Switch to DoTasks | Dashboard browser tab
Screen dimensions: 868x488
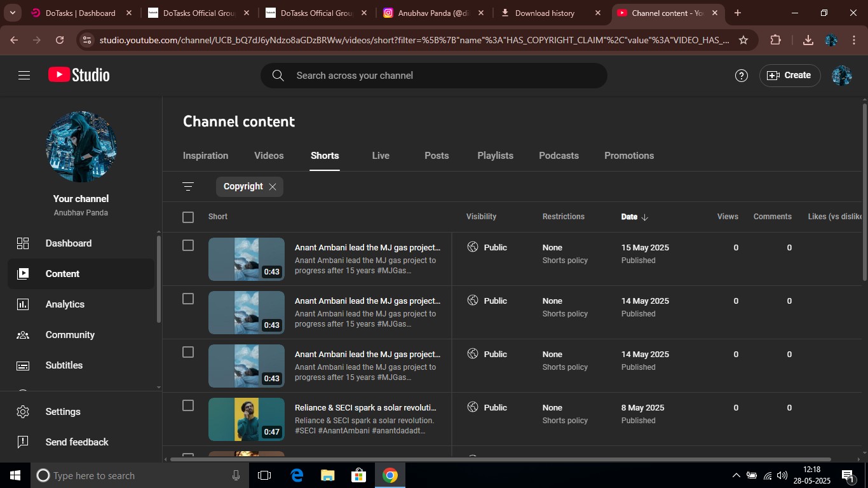(82, 13)
